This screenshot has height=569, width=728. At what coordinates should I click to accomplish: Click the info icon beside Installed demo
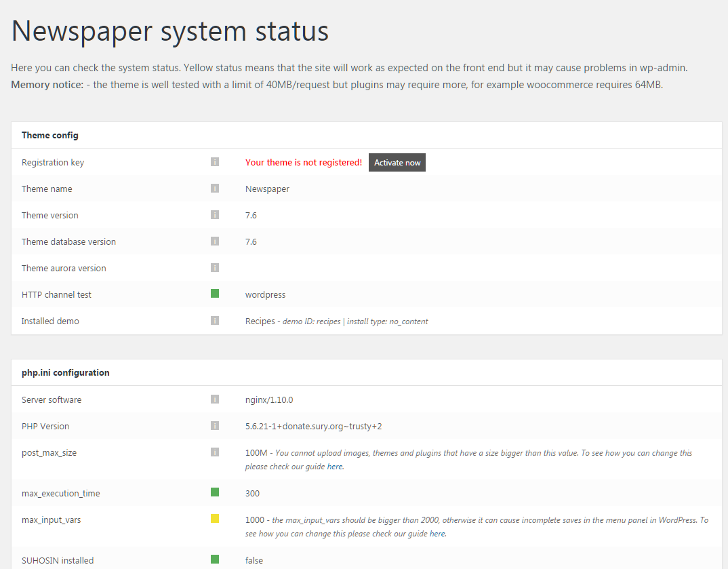[x=214, y=321]
